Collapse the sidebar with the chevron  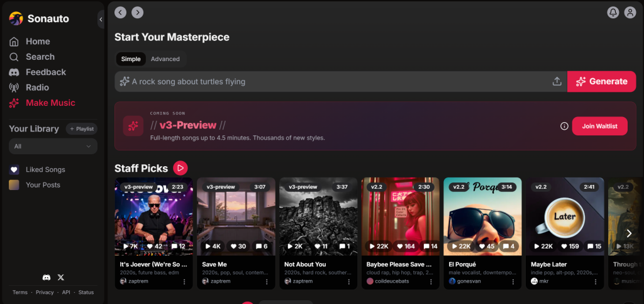101,20
